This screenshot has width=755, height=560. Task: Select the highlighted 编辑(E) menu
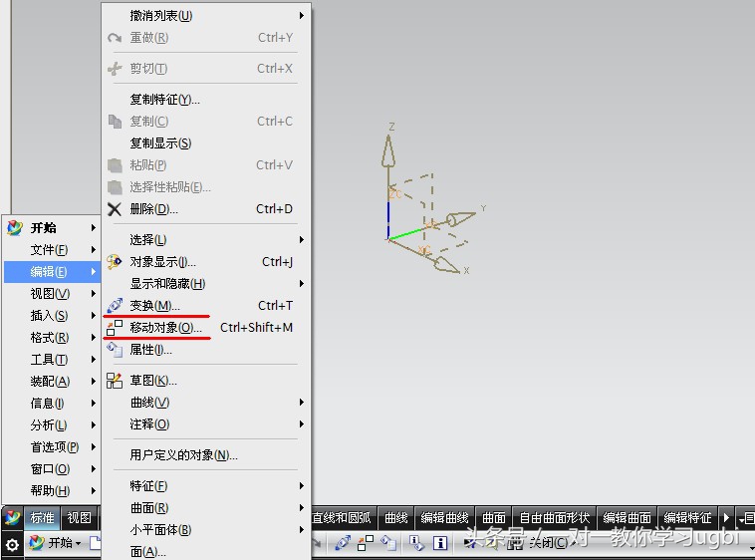52,272
